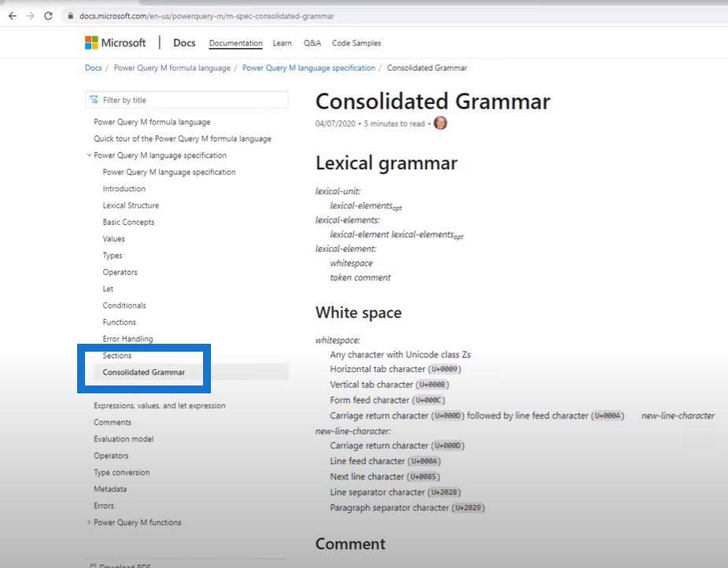Open Operators below Evaluation model
The width and height of the screenshot is (728, 568).
pyautogui.click(x=111, y=456)
